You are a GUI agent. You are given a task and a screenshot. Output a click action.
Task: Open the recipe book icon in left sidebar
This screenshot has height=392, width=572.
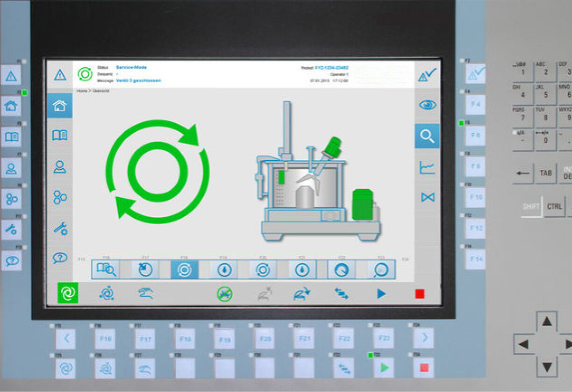[60, 135]
